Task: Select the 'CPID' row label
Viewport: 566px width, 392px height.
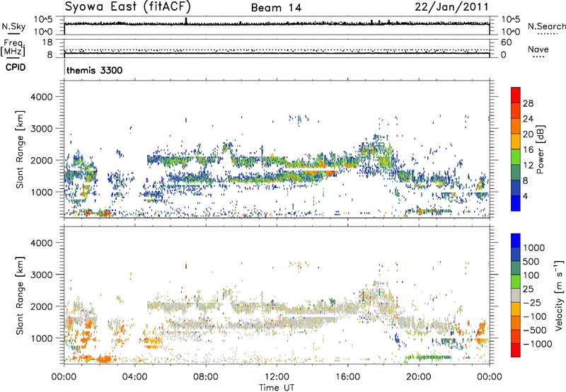Action: pos(16,67)
